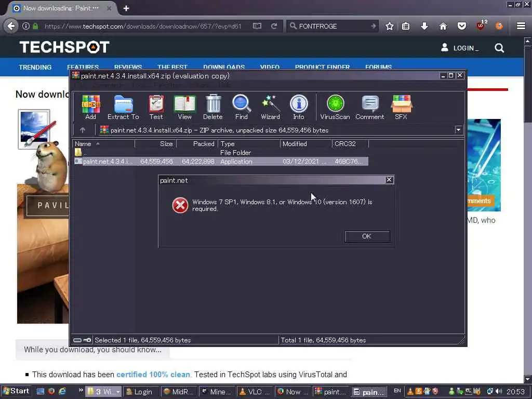Open the WinRAR archive path dropdown
Screen dimensions: 532x399
pos(458,130)
